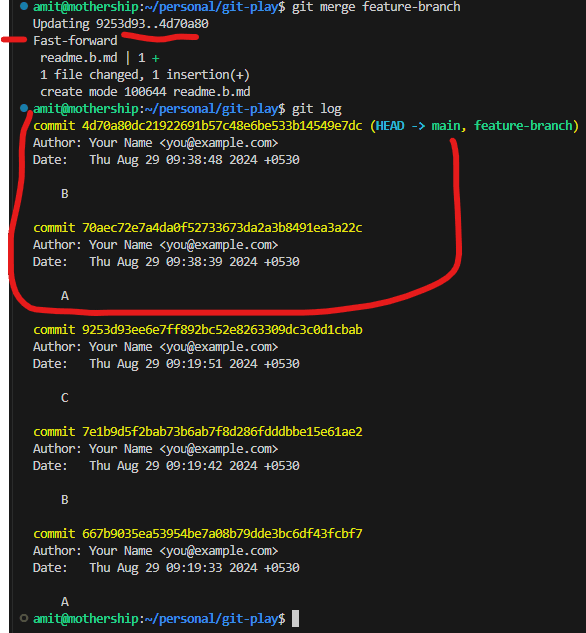Click commit message 'B' under commit 4d70a80

[x=65, y=194]
